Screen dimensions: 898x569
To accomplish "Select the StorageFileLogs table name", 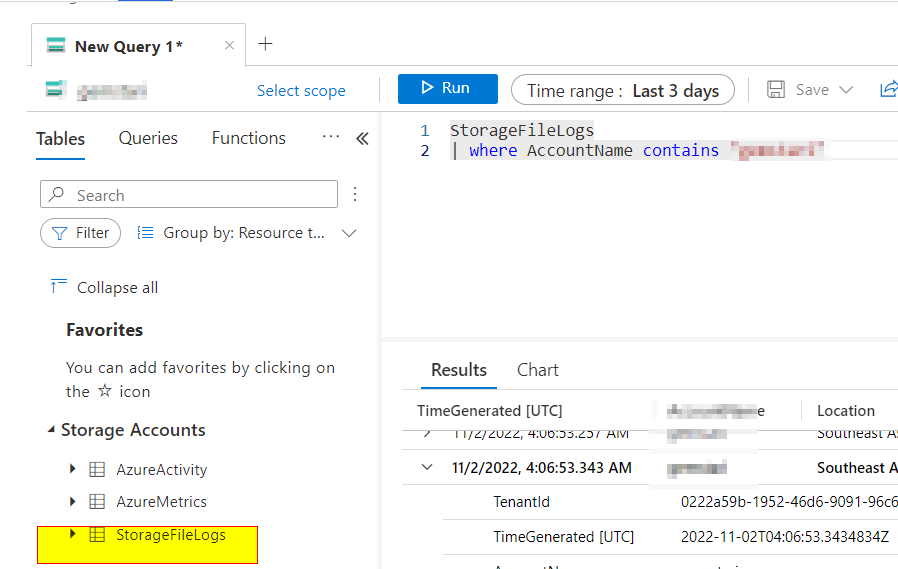I will tap(171, 535).
